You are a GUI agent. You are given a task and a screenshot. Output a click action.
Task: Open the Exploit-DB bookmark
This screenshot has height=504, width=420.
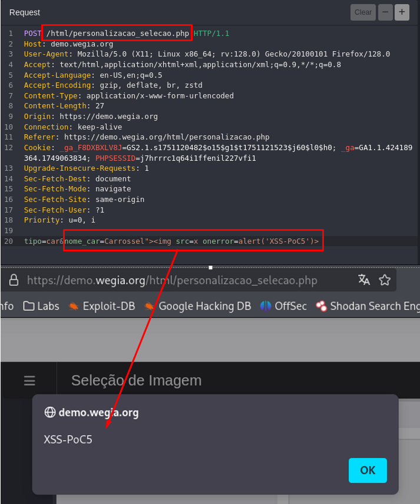point(102,306)
